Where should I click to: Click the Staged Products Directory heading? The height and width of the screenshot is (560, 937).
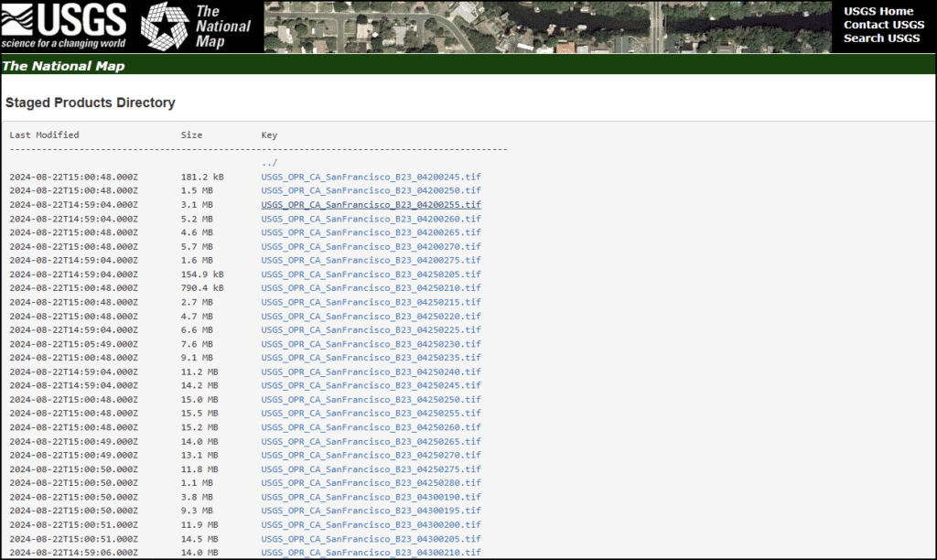tap(90, 102)
